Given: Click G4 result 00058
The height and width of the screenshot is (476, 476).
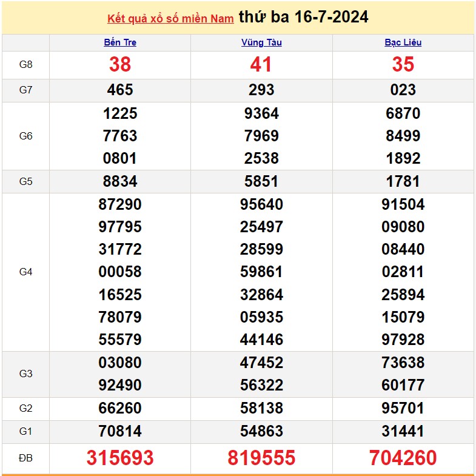Looking at the screenshot, I should [120, 272].
